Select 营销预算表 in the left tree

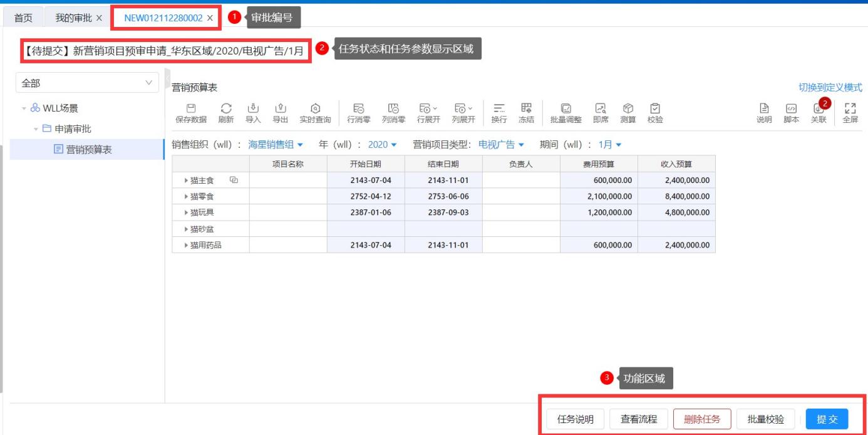coord(89,149)
